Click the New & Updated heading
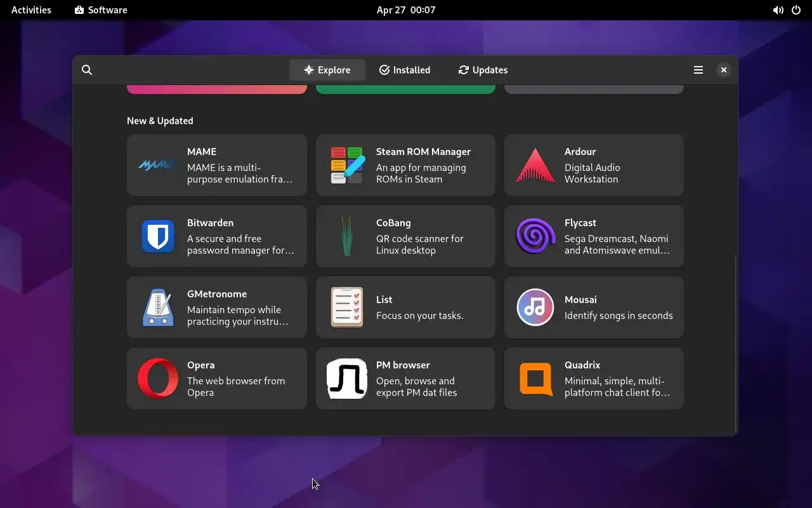The image size is (812, 508). point(160,121)
